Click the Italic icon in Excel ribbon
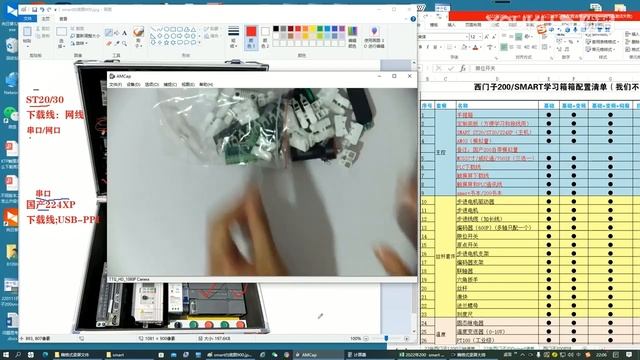Screen dimensions: 640x360 click(428, 47)
